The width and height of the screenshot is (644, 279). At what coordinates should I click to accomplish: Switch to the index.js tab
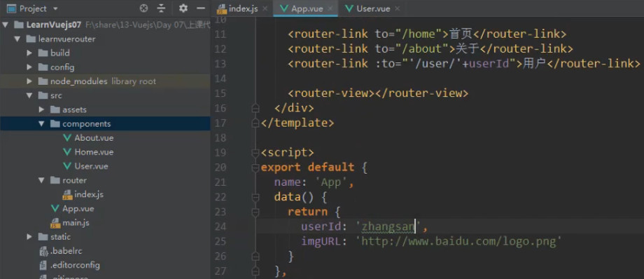click(242, 8)
